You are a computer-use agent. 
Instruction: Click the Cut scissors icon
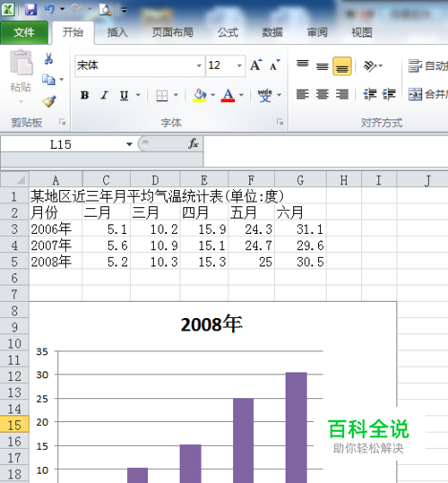(x=48, y=58)
